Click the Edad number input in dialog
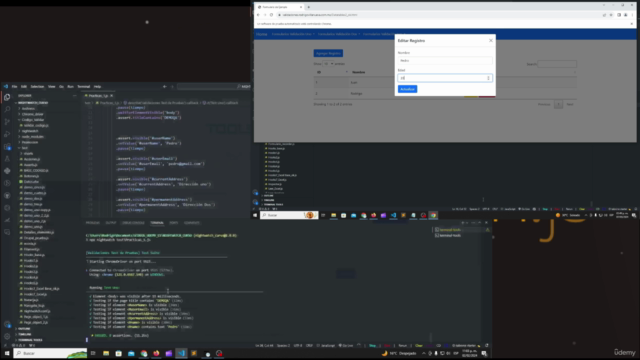The width and height of the screenshot is (640, 360). click(445, 78)
